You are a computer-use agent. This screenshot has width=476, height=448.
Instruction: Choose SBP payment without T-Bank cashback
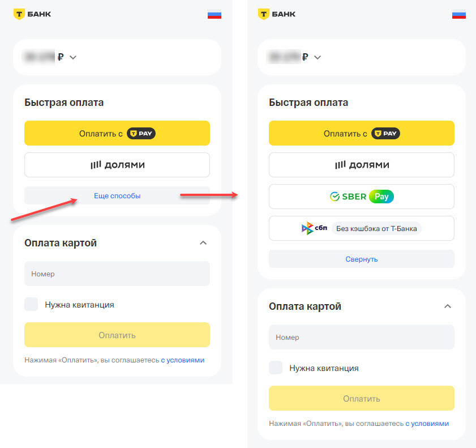click(x=361, y=228)
